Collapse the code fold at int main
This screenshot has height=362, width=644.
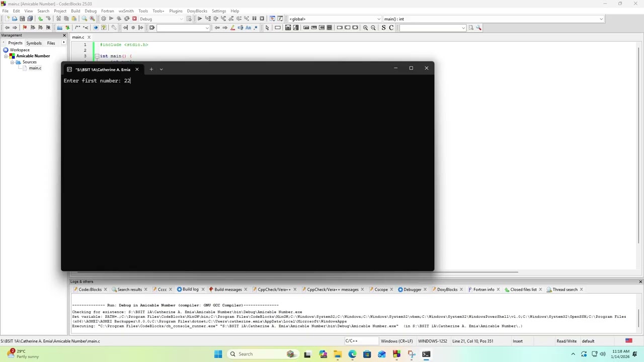pyautogui.click(x=97, y=56)
